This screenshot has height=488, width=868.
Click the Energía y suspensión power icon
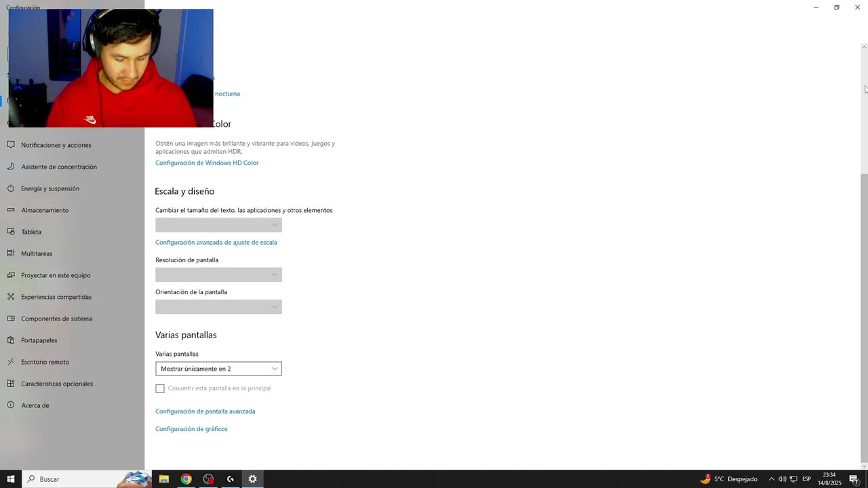coord(11,188)
